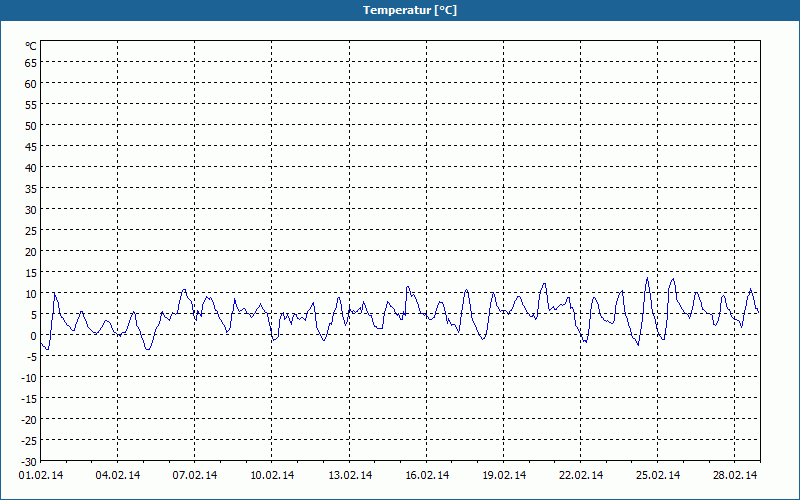Click the 'Temperatur [°C]' chart title

[410, 10]
